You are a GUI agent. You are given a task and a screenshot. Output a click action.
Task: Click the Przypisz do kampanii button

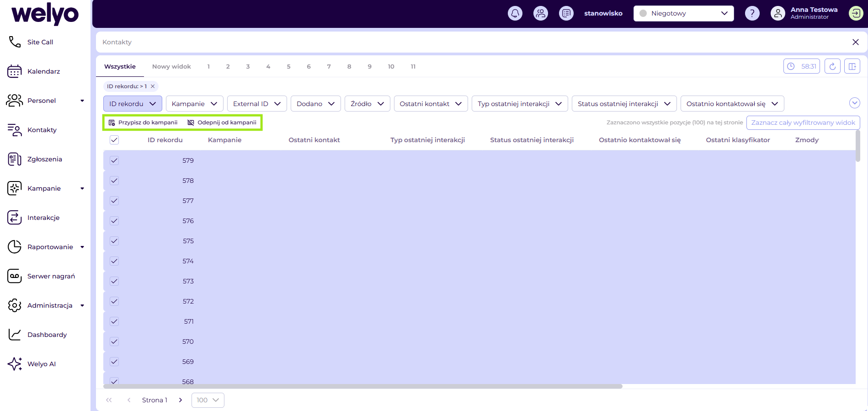click(143, 123)
